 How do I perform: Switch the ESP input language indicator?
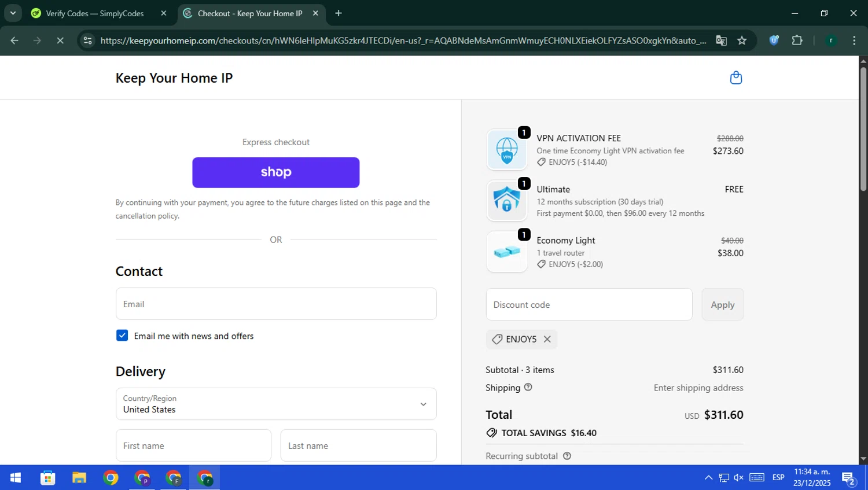coord(778,477)
